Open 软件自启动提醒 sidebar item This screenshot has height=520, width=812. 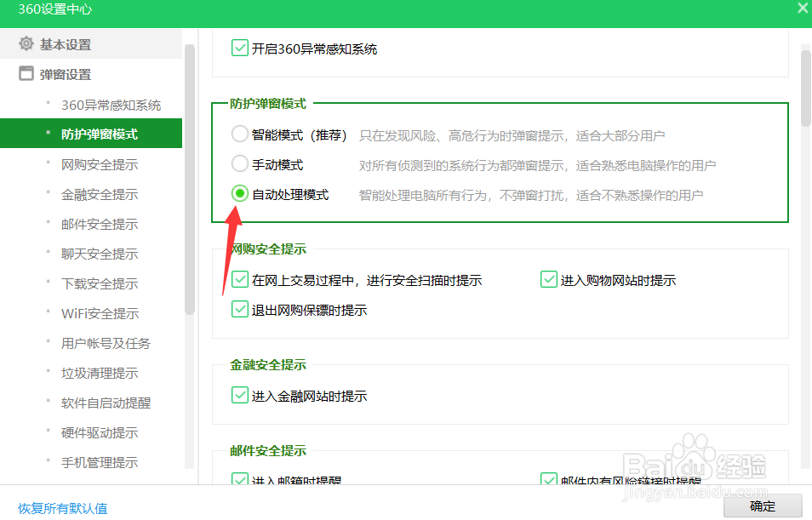point(106,403)
